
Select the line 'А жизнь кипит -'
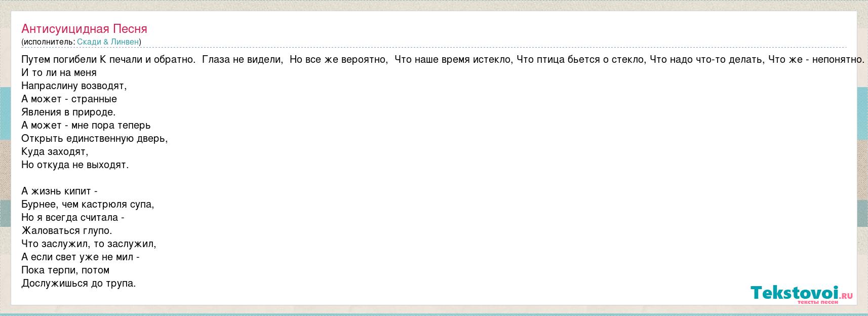click(60, 191)
